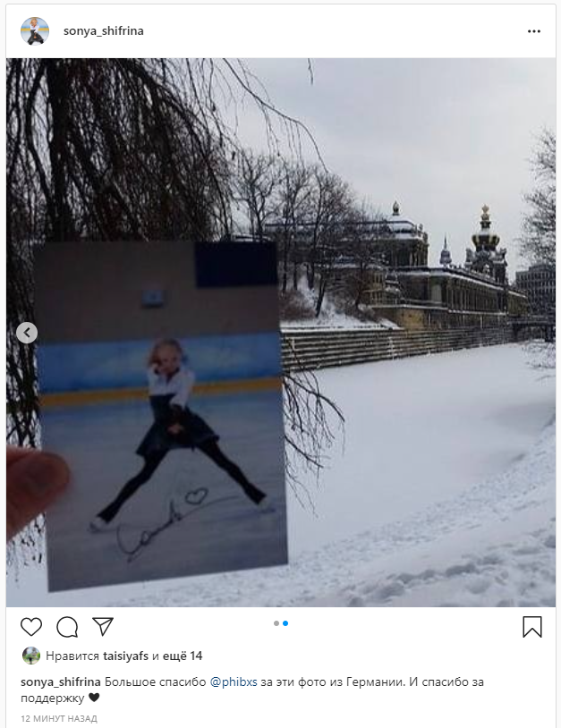The image size is (561, 728).
Task: Click the sonya_shifrina username in the caption
Action: tap(61, 681)
